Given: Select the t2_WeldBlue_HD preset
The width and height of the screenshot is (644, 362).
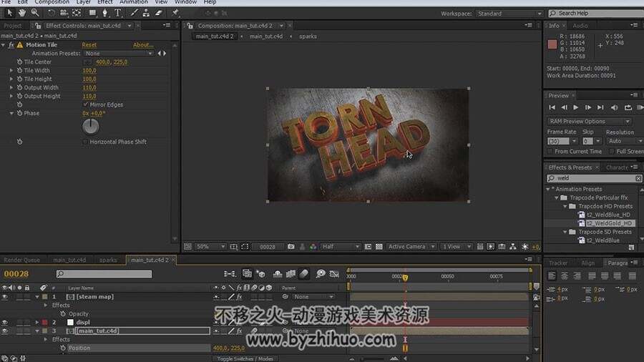Looking at the screenshot, I should pyautogui.click(x=608, y=215).
